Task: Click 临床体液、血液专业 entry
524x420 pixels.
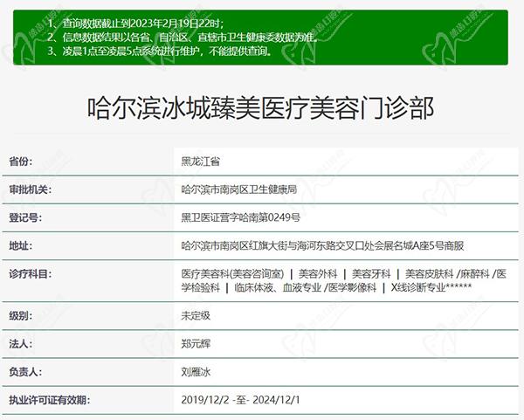Action: [278, 287]
